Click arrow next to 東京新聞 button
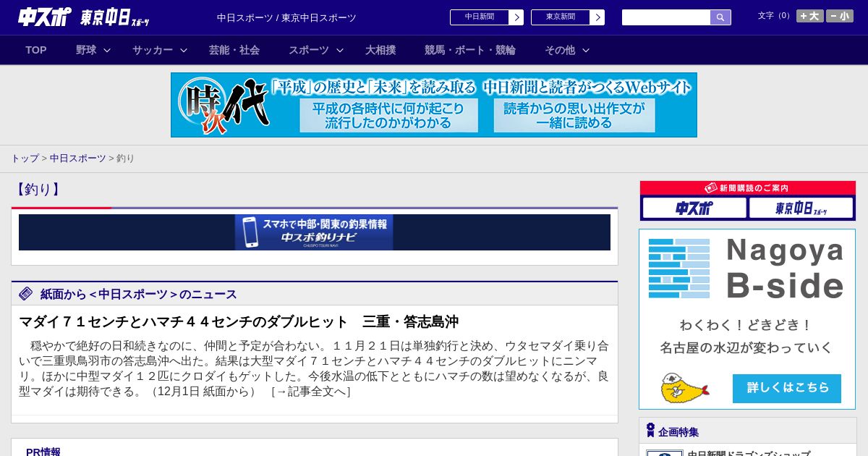 [597, 17]
